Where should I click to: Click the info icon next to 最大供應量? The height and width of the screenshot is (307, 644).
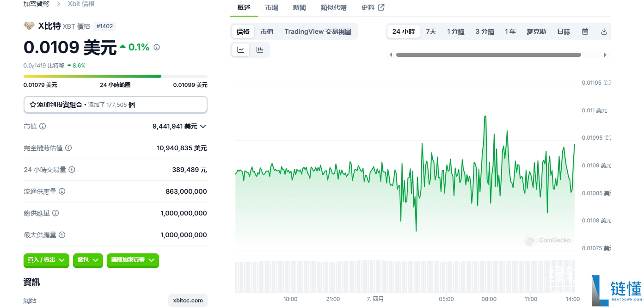pos(62,235)
